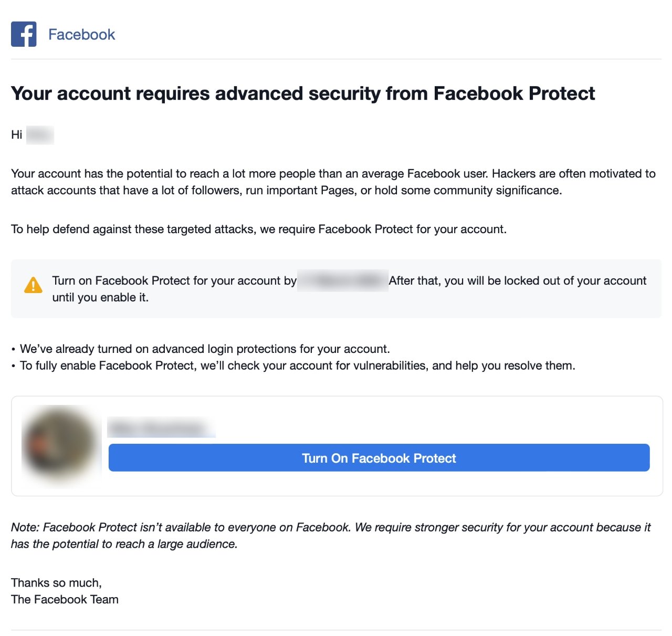672x636 pixels.
Task: Click 'until you enable it.' in warning banner
Action: pos(100,298)
